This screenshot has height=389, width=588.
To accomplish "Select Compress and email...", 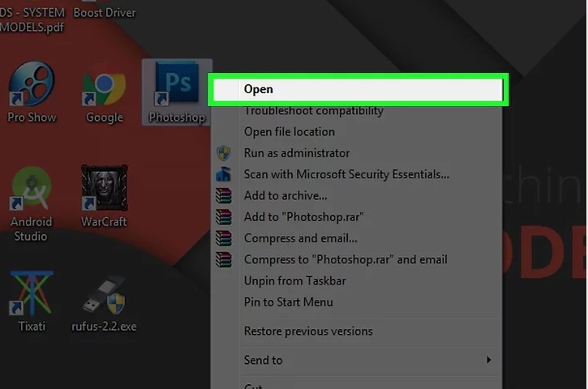I will (x=356, y=238).
